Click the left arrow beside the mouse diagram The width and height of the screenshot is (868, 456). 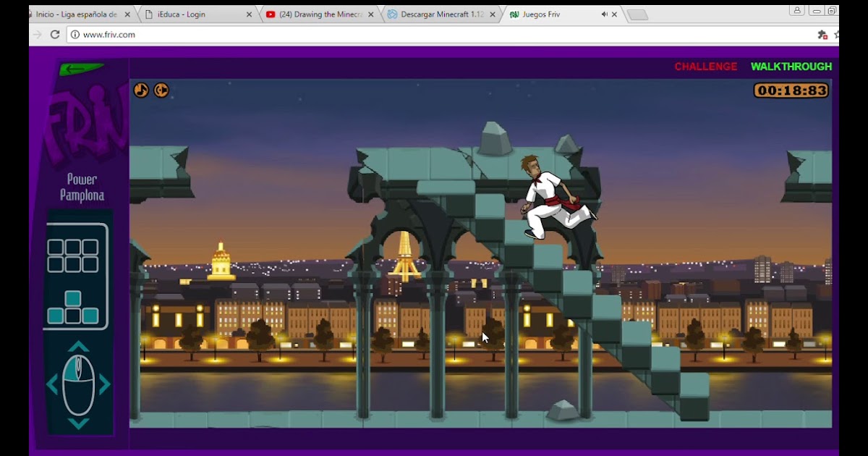point(52,384)
